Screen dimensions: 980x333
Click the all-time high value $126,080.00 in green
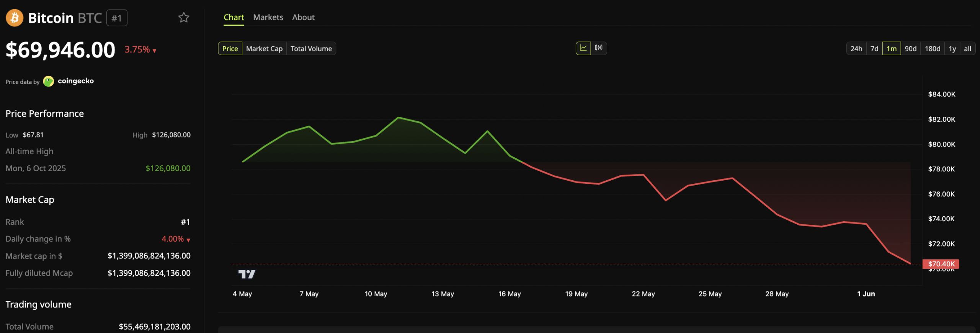point(168,168)
